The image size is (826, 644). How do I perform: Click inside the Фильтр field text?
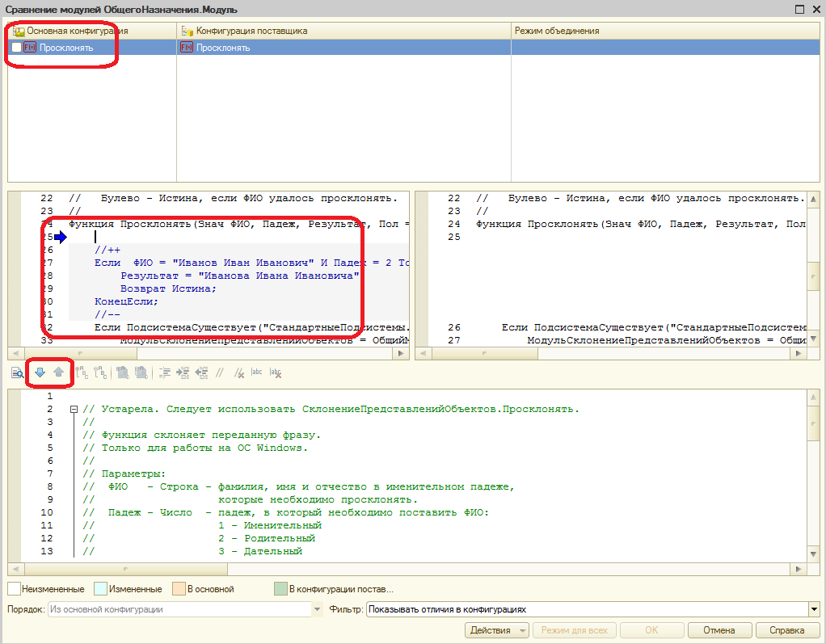[x=447, y=610]
